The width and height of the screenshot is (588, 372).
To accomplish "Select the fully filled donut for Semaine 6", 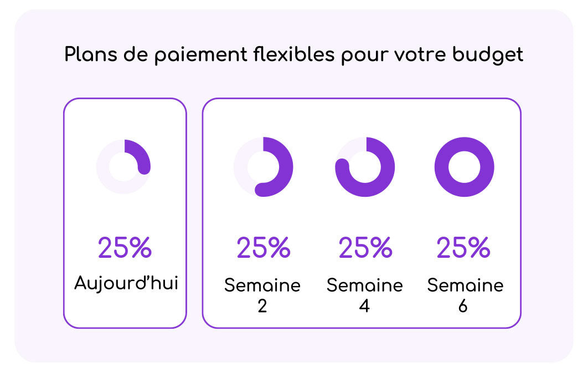I will pyautogui.click(x=464, y=166).
